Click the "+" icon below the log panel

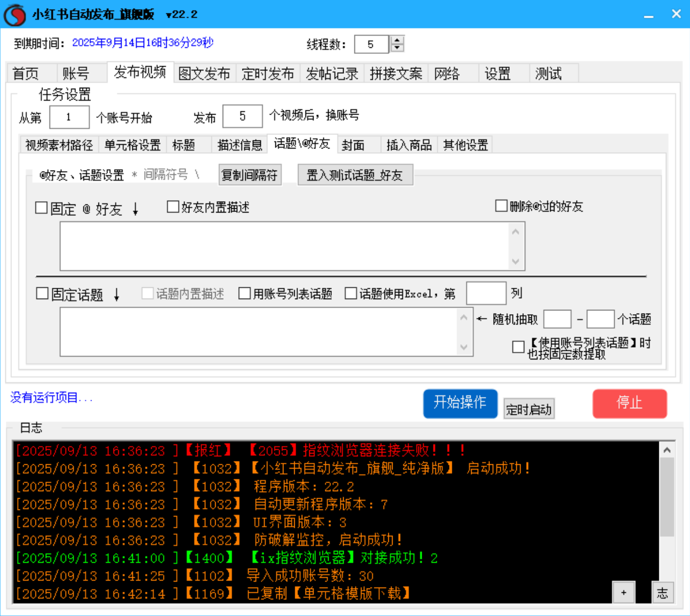(624, 592)
